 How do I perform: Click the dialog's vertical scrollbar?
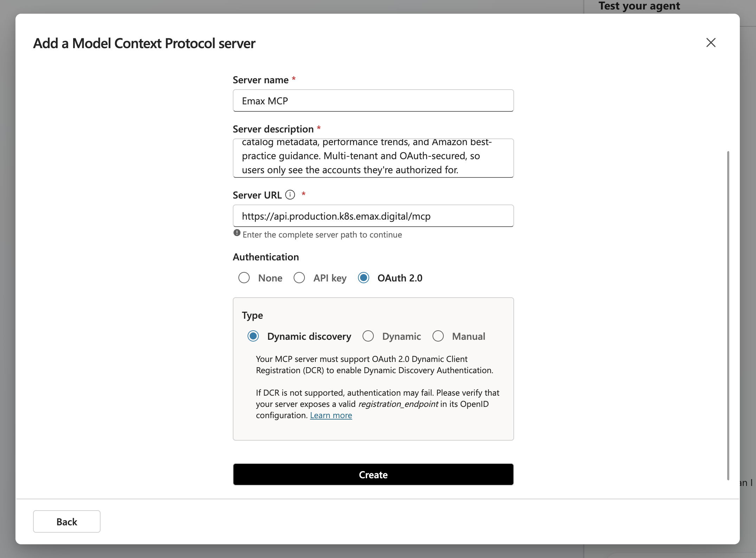point(728,315)
